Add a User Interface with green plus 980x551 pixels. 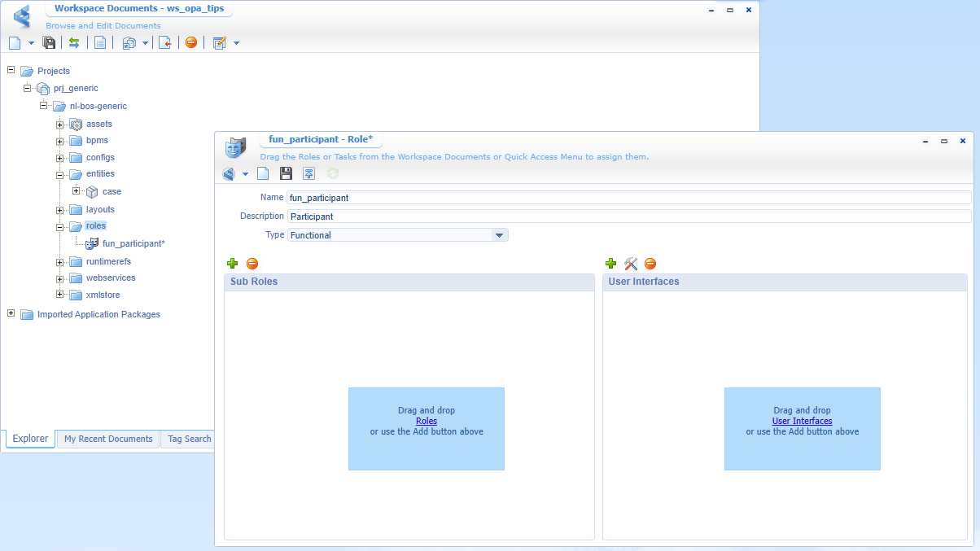[611, 264]
